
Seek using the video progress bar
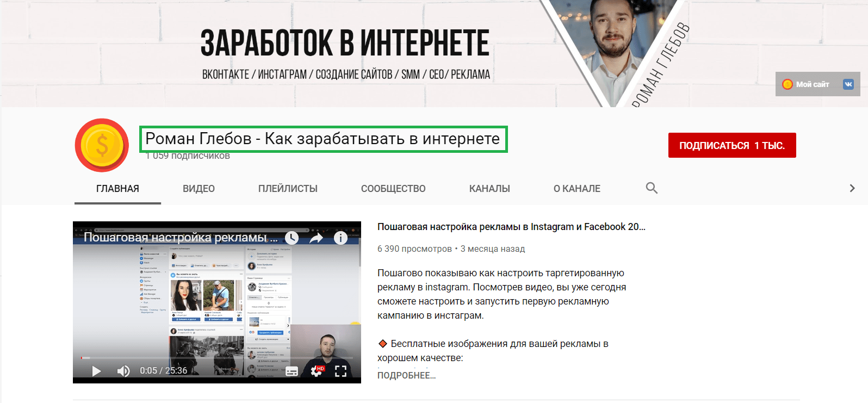pos(217,358)
